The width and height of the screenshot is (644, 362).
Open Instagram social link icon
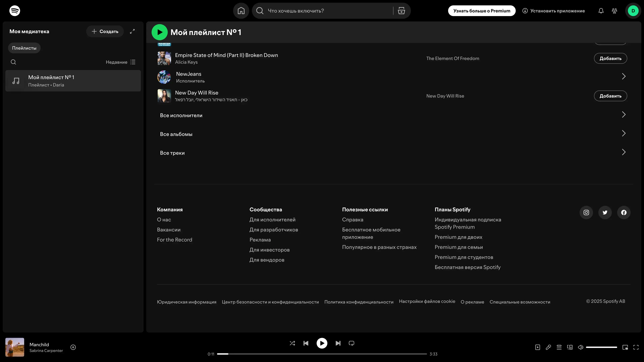coord(586,213)
